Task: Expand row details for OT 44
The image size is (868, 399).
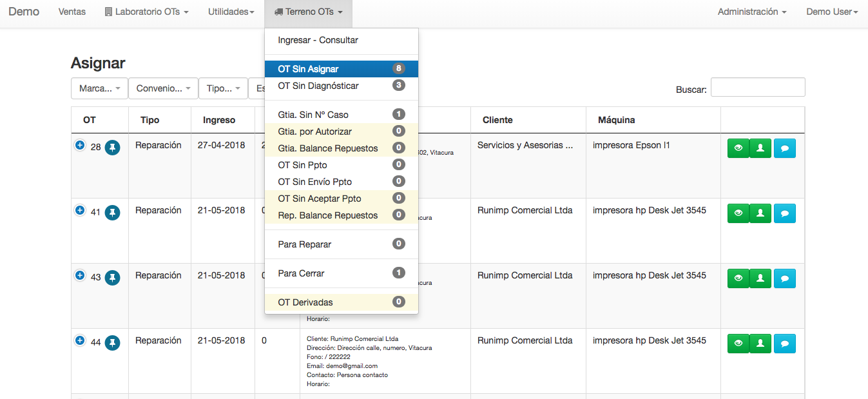Action: click(80, 340)
